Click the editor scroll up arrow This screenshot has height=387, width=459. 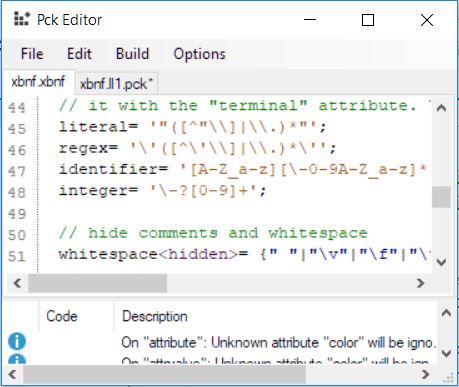(441, 108)
